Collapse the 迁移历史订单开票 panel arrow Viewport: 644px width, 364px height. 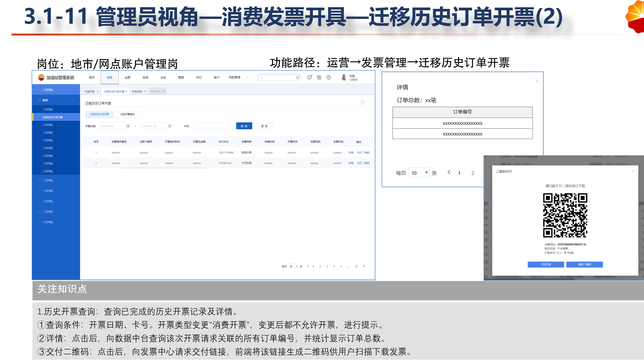(x=363, y=103)
